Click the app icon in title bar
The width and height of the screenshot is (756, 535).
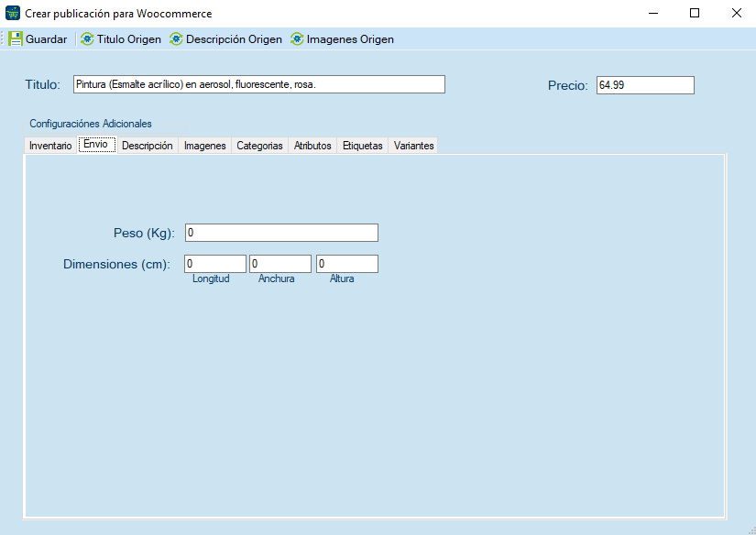coord(13,13)
